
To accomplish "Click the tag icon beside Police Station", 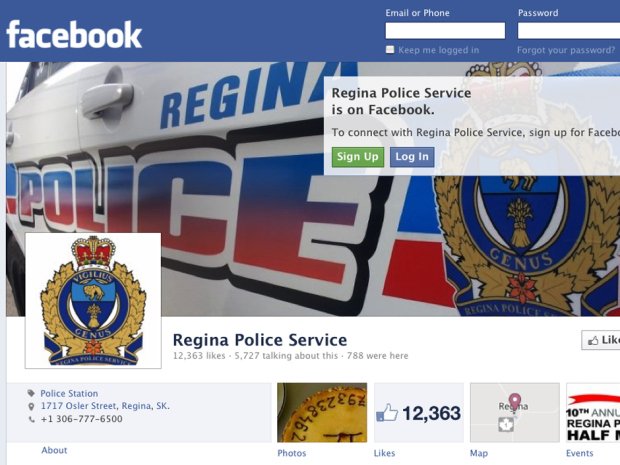I will [31, 393].
